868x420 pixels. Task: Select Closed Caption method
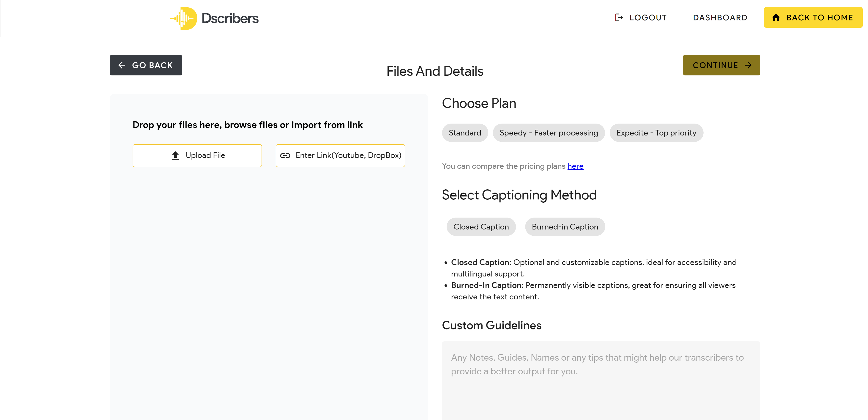click(480, 227)
